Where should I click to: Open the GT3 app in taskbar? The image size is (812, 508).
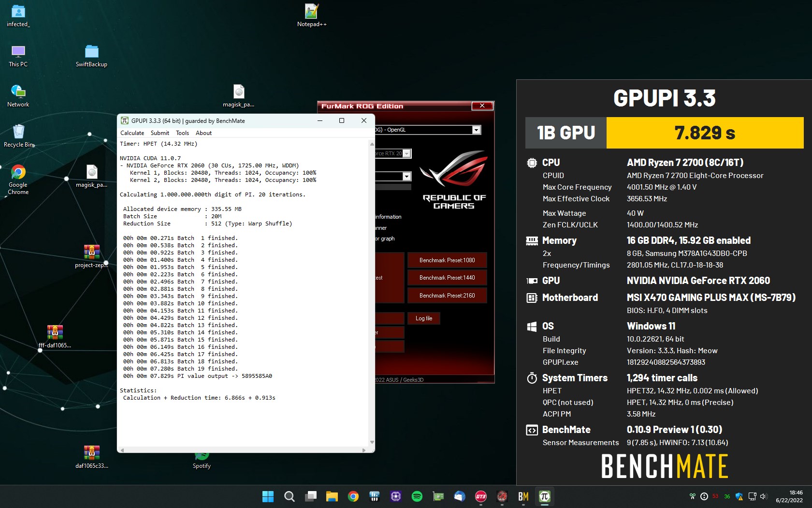[481, 496]
